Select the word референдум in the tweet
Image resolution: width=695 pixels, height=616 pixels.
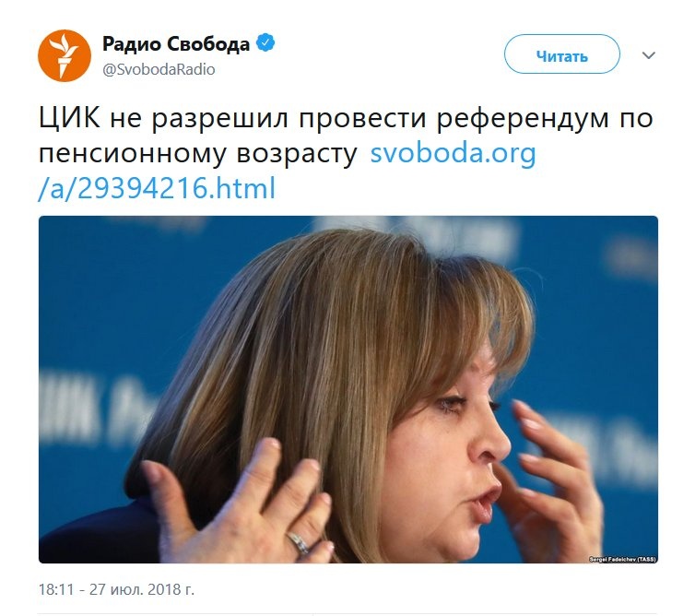tap(523, 119)
